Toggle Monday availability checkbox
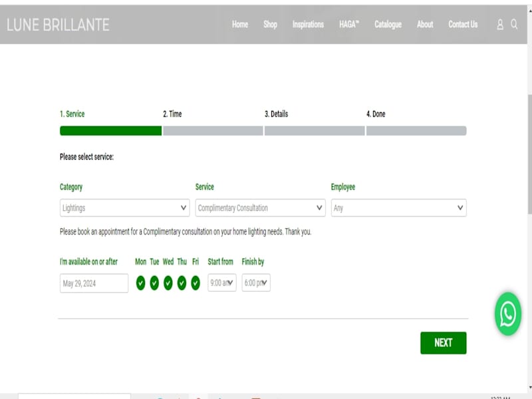Viewport: 532px width, 399px height. tap(140, 283)
